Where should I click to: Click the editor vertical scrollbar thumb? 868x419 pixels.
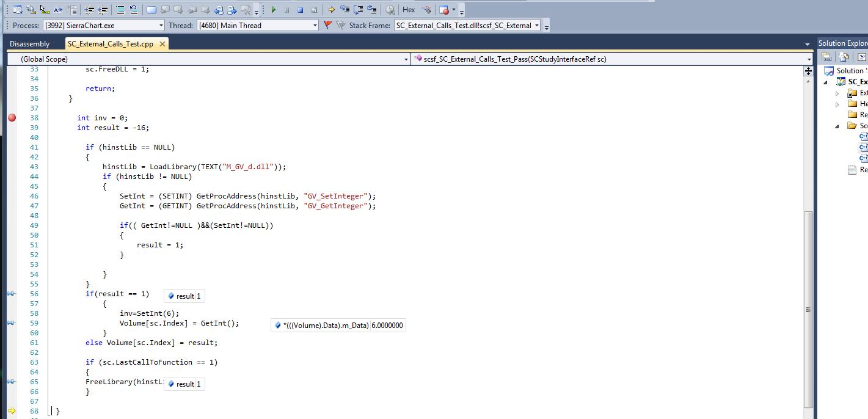(808, 309)
